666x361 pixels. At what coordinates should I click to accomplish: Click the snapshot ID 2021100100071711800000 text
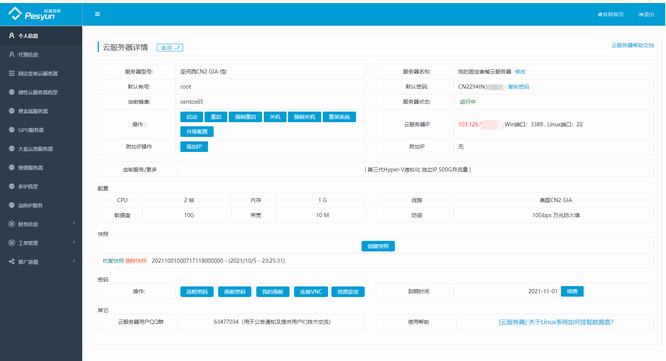pos(187,261)
